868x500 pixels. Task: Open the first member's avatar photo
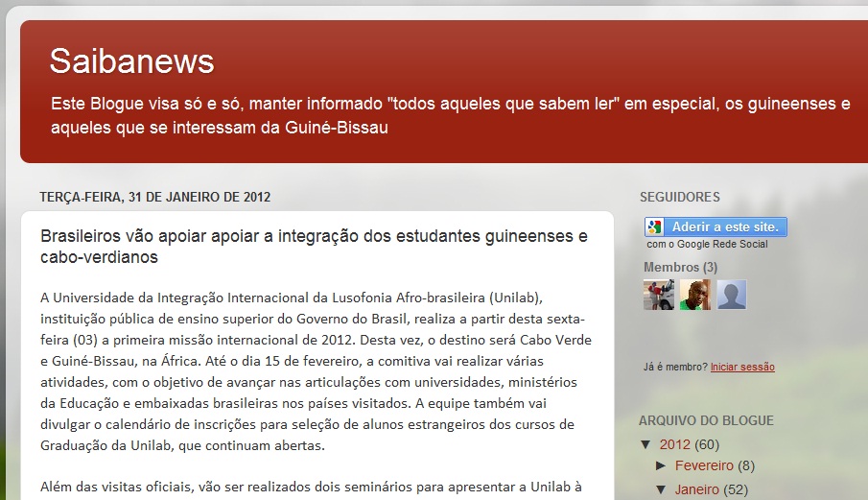click(x=658, y=295)
